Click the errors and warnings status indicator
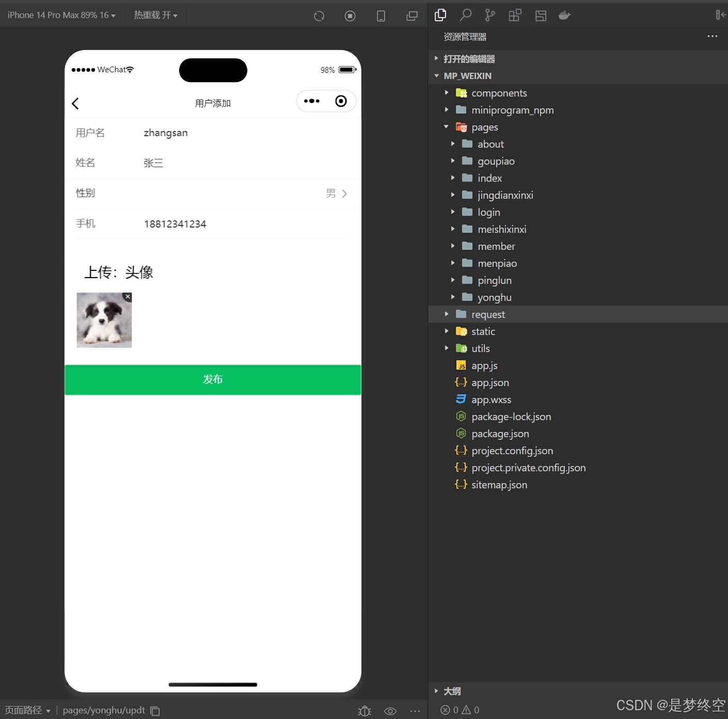728x719 pixels. (x=460, y=710)
